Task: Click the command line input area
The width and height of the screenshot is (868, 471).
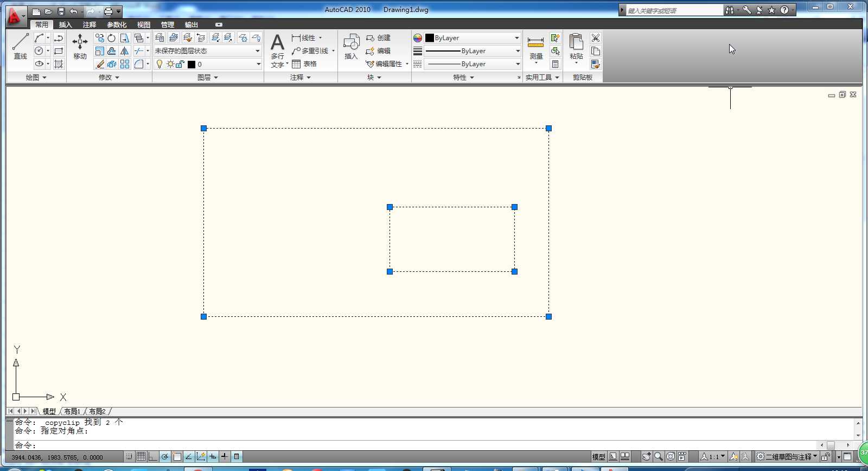Action: coord(415,445)
